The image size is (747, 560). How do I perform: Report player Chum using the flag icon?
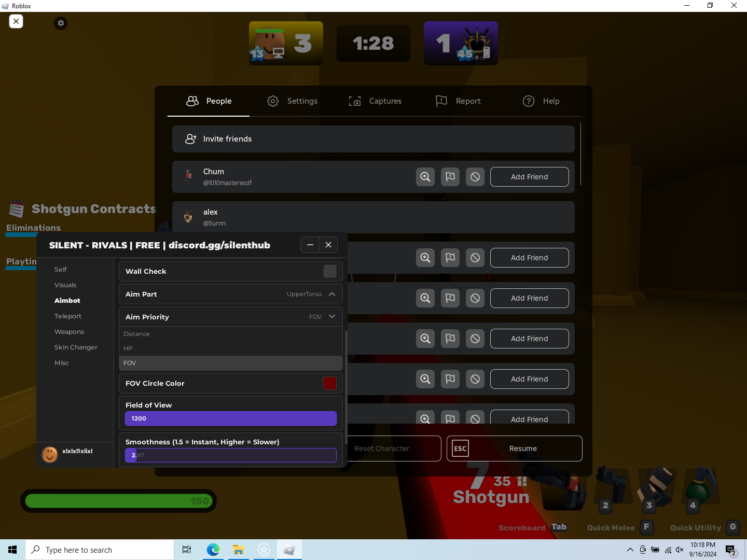(x=450, y=177)
